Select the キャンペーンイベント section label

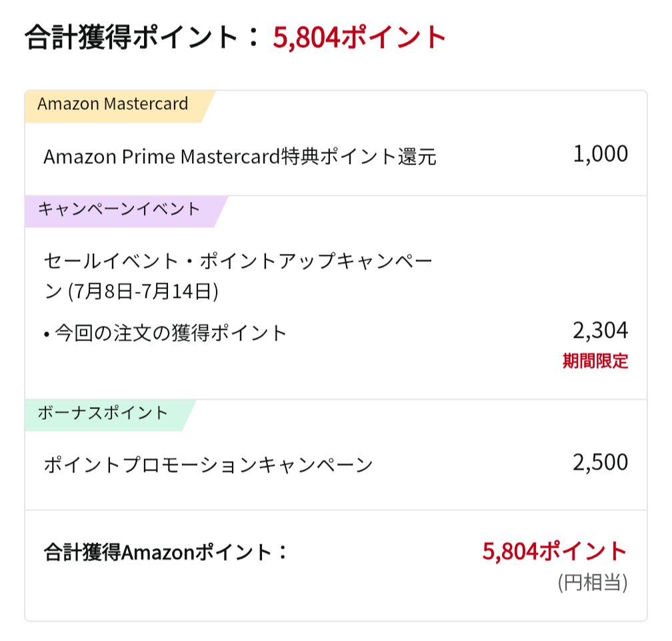coord(119,209)
